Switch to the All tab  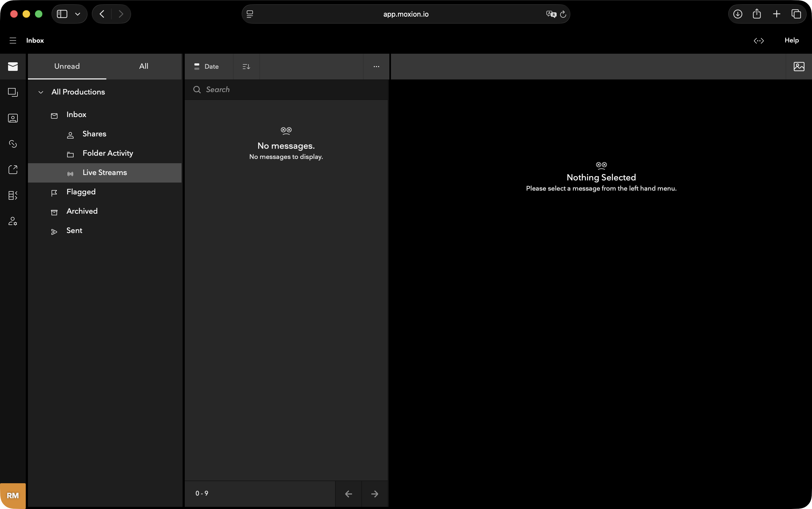(144, 66)
